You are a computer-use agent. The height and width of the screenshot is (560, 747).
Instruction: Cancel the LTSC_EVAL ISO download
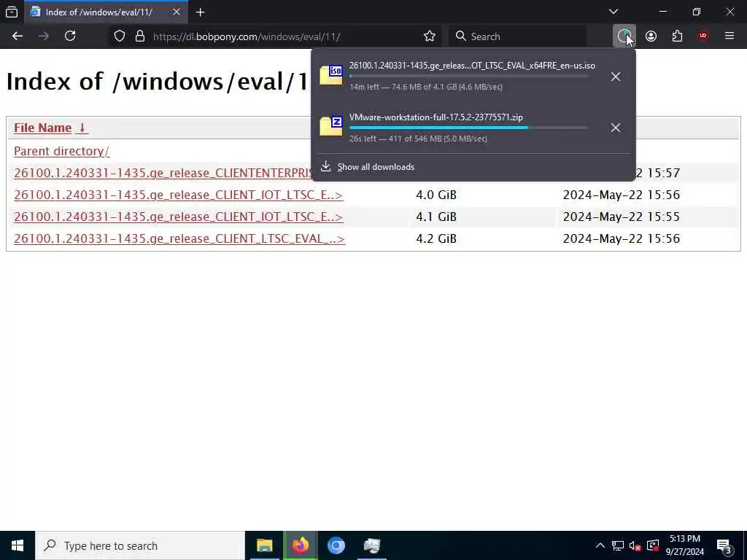click(616, 76)
